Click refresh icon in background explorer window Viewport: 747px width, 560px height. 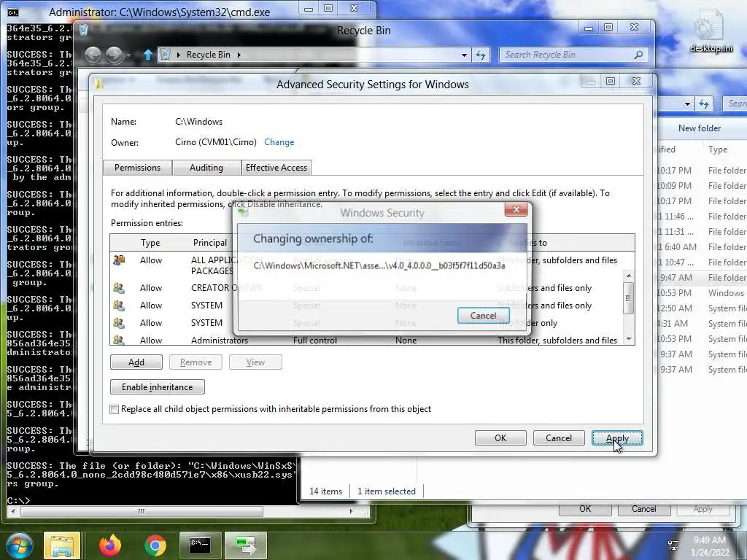point(704,104)
